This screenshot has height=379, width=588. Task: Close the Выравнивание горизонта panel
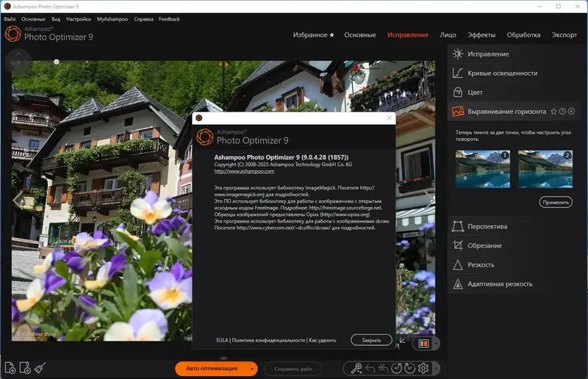(x=571, y=112)
